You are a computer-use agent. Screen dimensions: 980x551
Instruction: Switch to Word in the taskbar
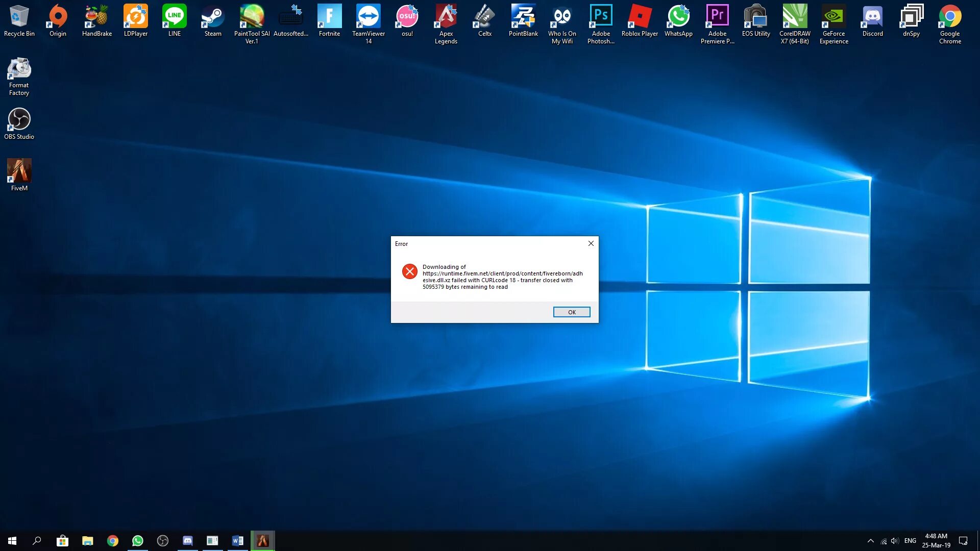[237, 541]
